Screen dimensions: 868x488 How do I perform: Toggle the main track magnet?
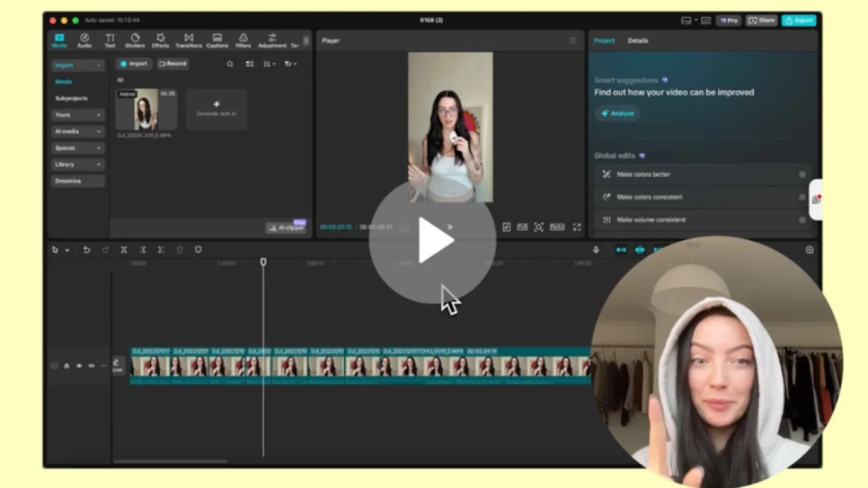621,250
